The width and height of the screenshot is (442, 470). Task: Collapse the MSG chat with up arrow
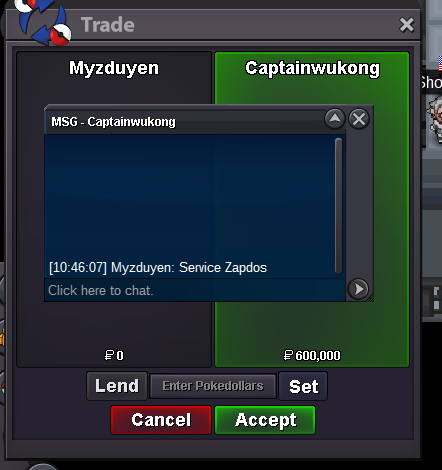pyautogui.click(x=335, y=119)
